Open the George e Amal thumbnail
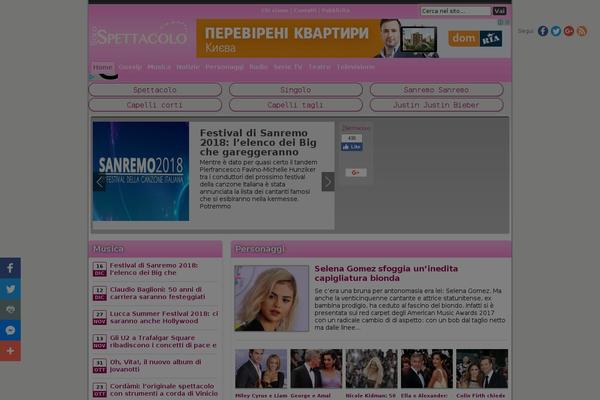 316,368
